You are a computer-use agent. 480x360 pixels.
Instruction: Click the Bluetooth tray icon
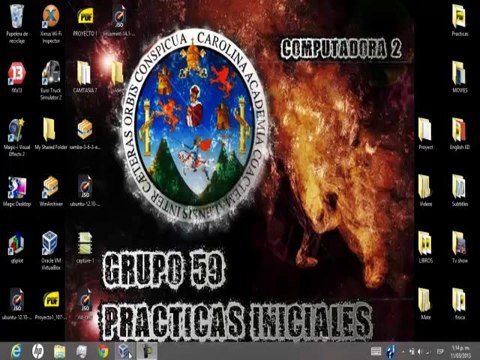pos(390,351)
